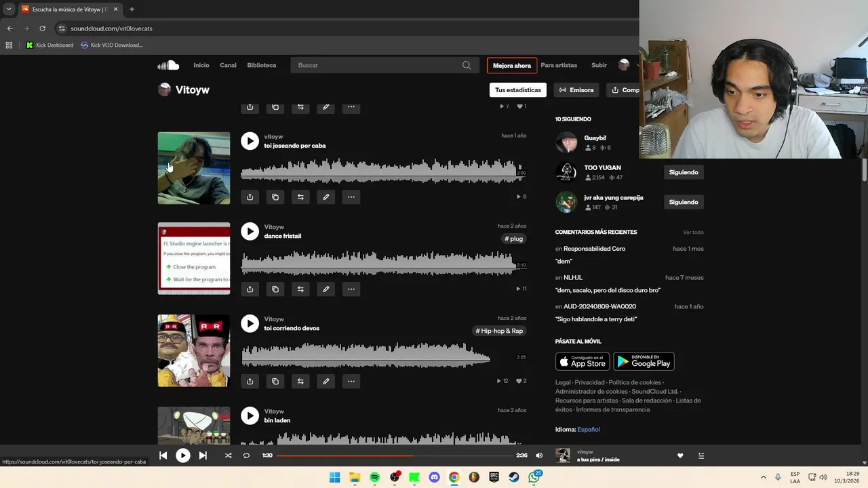Open the next-up queue list
Image resolution: width=868 pixels, height=488 pixels.
coord(701,455)
